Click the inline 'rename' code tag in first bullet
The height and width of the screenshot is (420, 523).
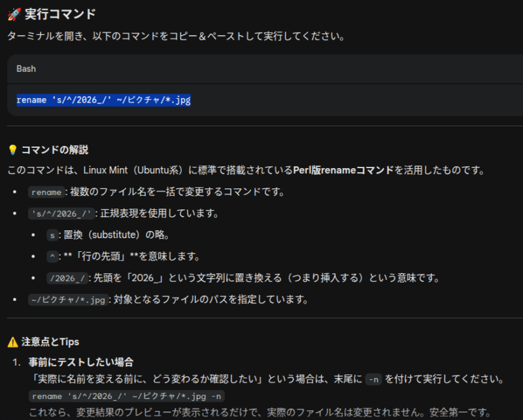(x=45, y=192)
